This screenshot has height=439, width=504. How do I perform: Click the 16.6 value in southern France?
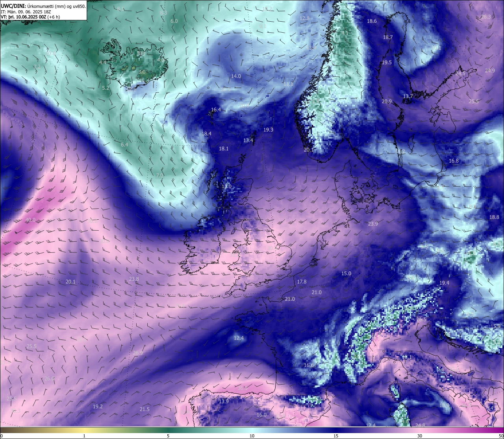point(309,365)
